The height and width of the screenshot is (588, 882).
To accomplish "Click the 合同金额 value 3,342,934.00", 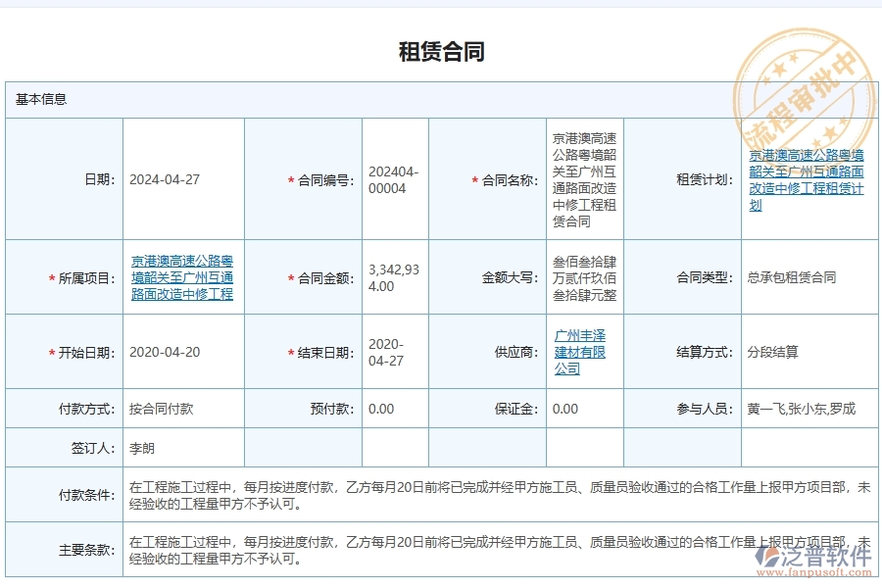I will click(x=390, y=277).
